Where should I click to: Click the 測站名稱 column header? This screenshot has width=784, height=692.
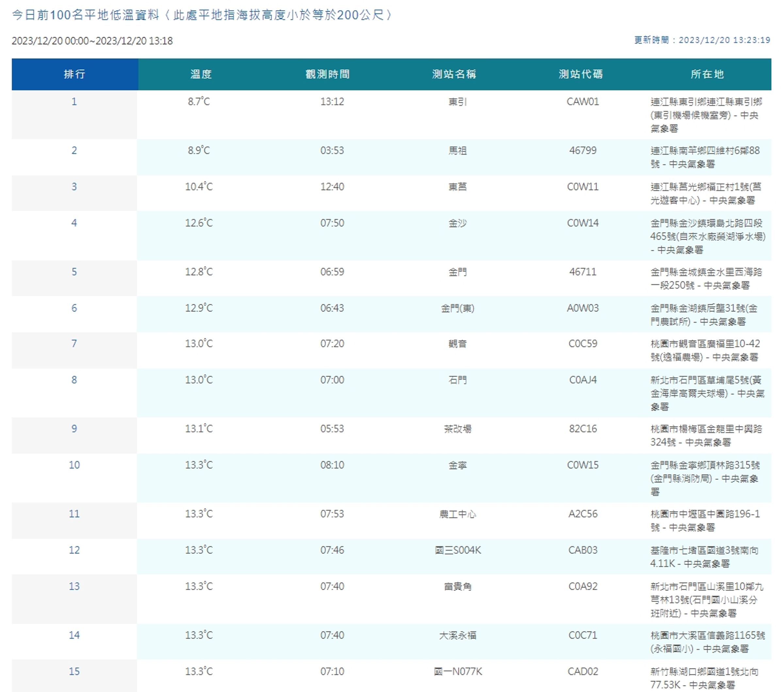[454, 74]
